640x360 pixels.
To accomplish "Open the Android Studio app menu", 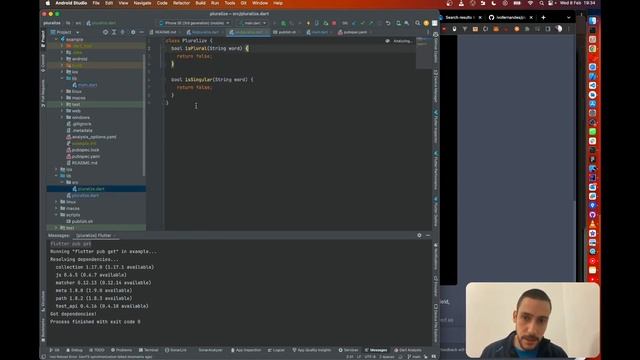I will (71, 3).
